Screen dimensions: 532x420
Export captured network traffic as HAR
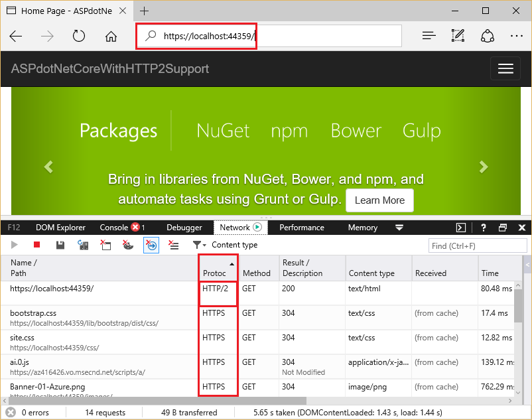60,245
